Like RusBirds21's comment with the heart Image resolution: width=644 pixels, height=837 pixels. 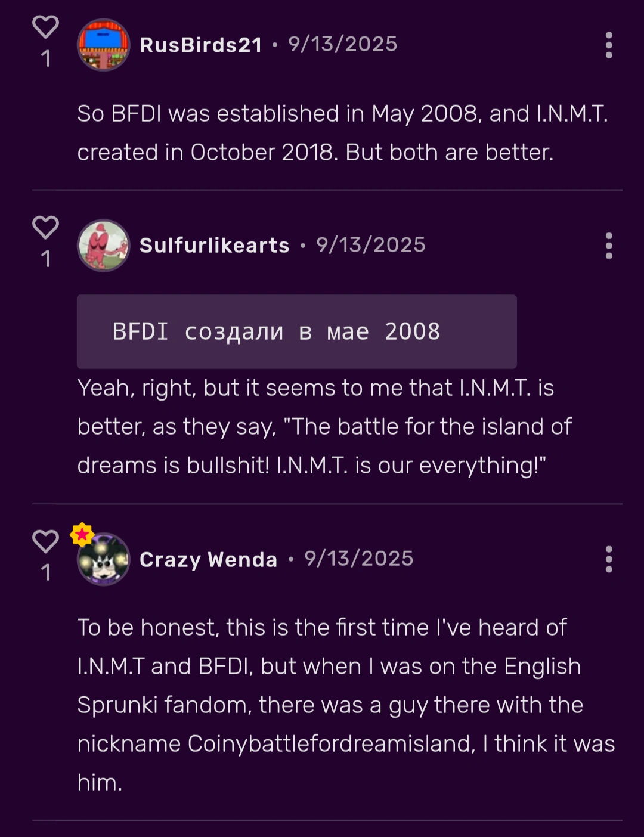tap(45, 27)
